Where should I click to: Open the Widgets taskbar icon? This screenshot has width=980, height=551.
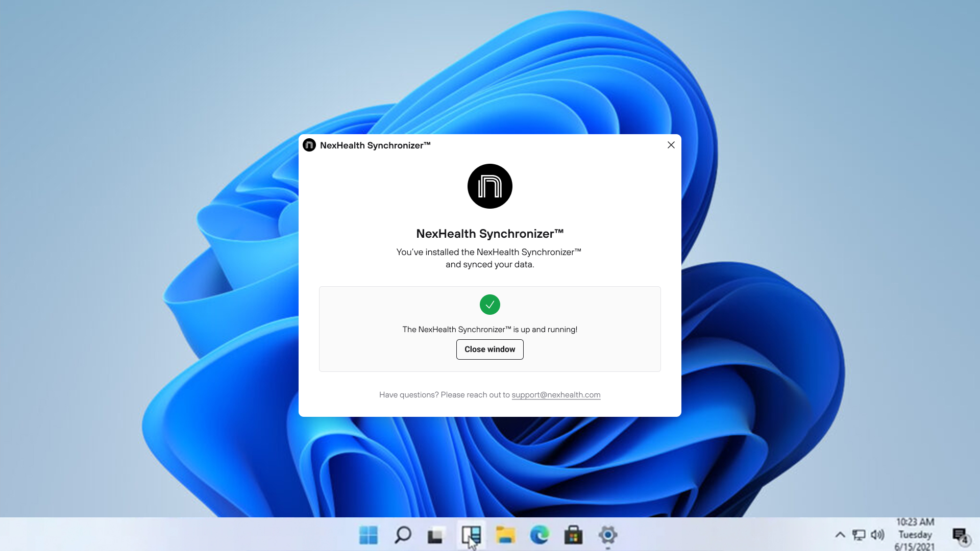[x=471, y=535]
